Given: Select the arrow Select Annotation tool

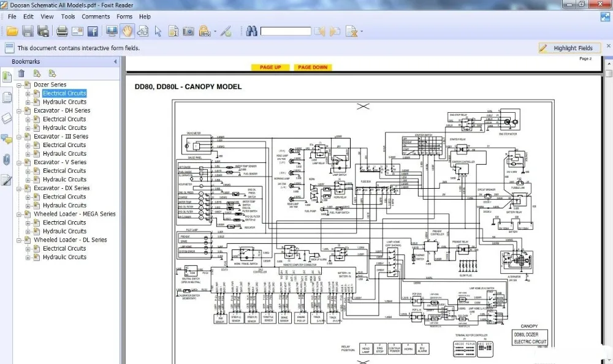Looking at the screenshot, I should 158,31.
